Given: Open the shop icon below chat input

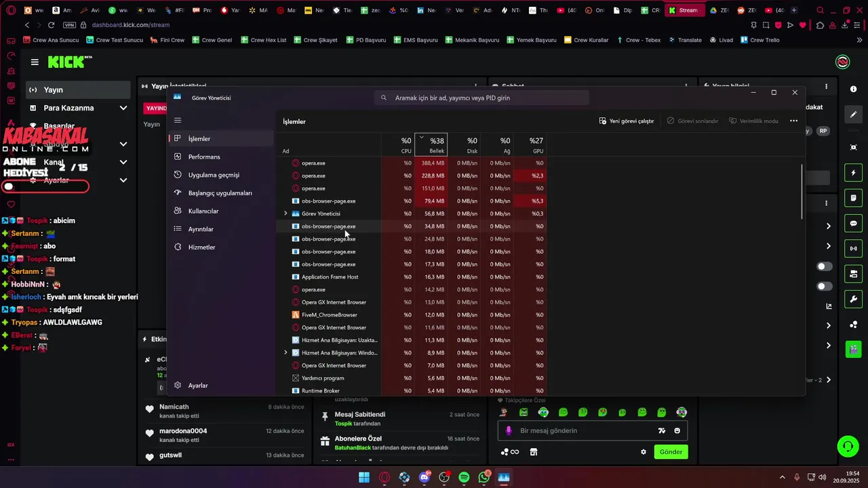Looking at the screenshot, I should (x=534, y=452).
